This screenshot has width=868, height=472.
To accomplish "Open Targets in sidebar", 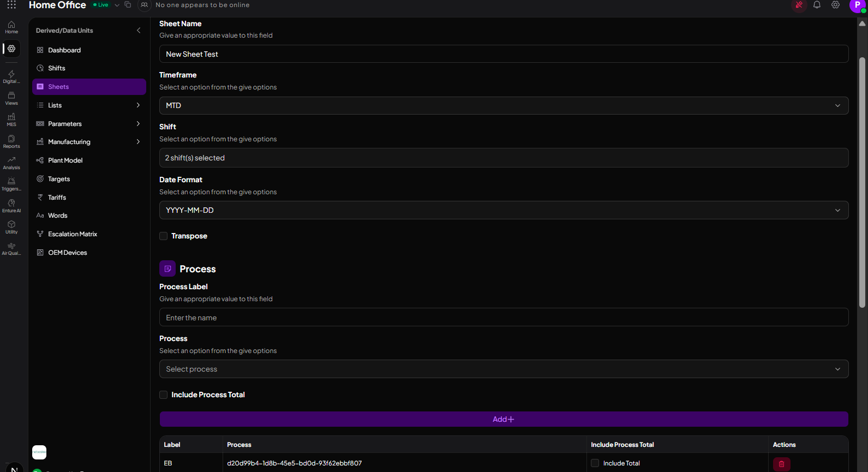I will pyautogui.click(x=89, y=179).
